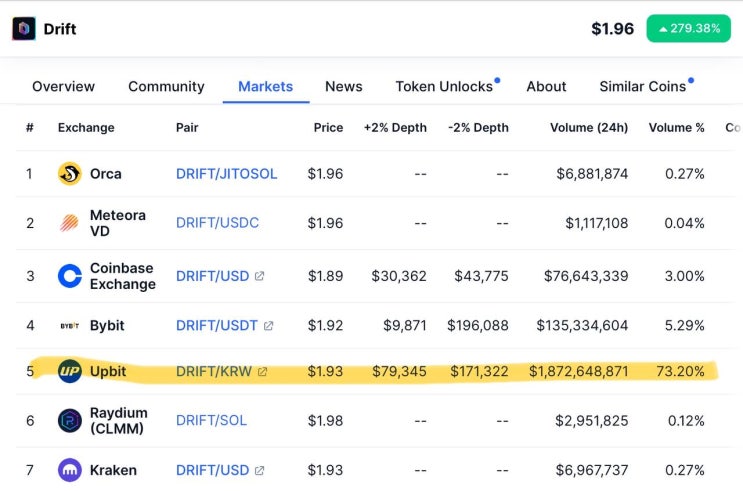Switch to the Overview tab
The width and height of the screenshot is (743, 491).
(63, 86)
